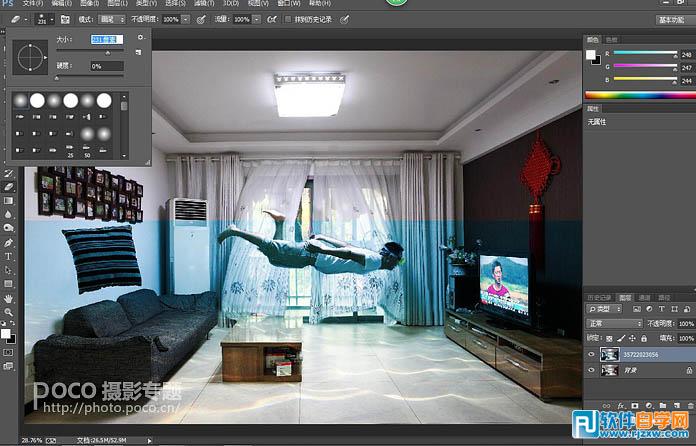Open the Image (I) menu
Image resolution: width=696 pixels, height=446 pixels.
[x=89, y=3]
